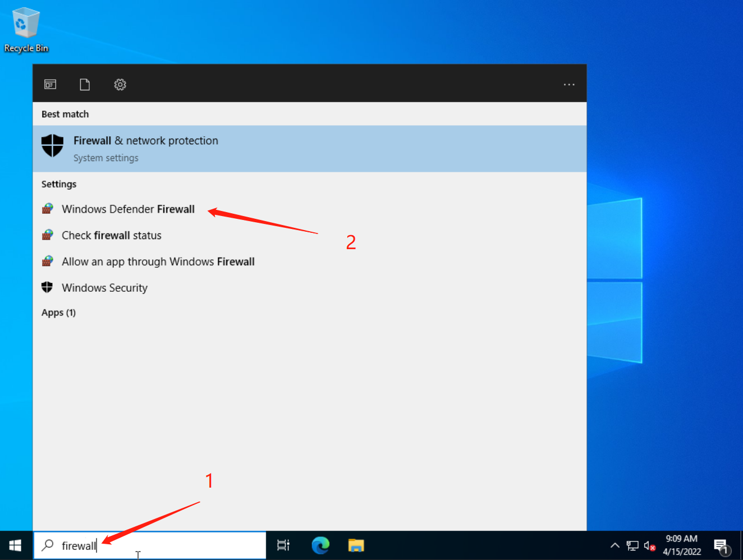Filter search results by Documents icon

coord(85,85)
